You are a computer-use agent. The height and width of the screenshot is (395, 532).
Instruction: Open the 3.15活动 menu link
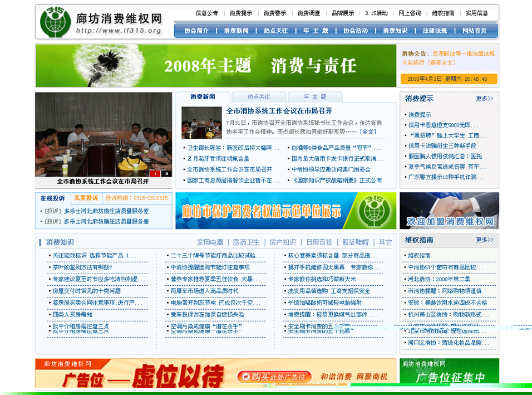pyautogui.click(x=376, y=13)
